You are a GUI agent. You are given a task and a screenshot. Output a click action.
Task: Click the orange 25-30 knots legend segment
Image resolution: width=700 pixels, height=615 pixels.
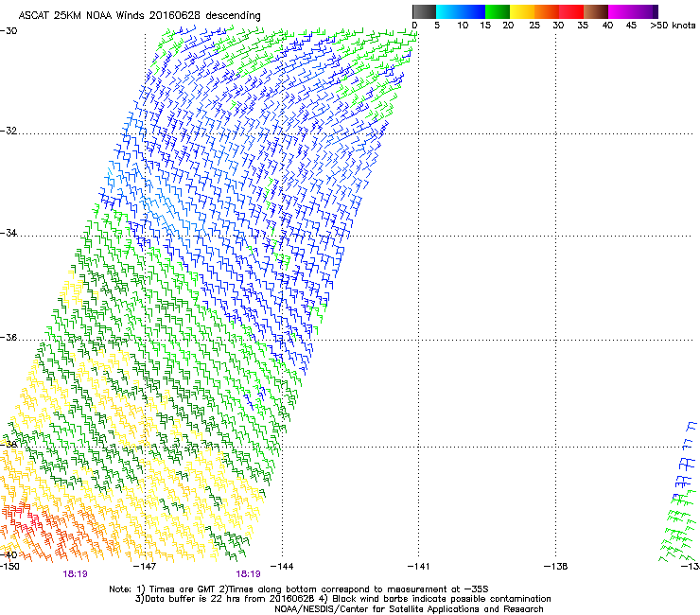click(x=547, y=11)
